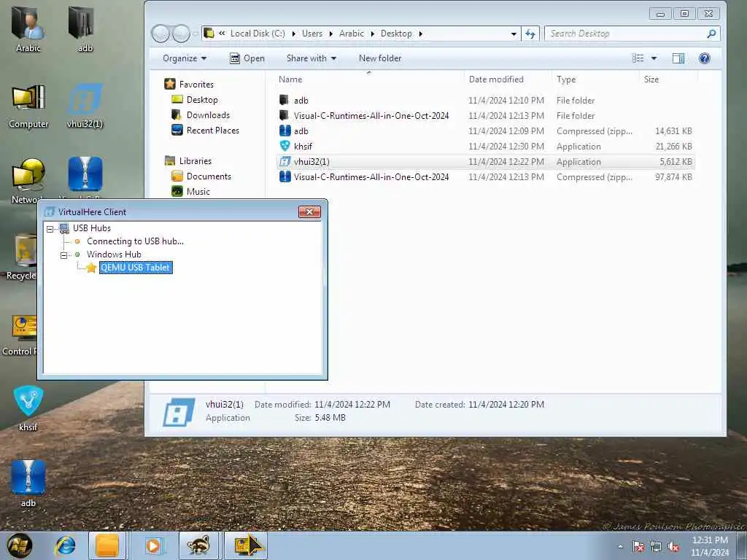Select the khsif application file
Image resolution: width=747 pixels, height=560 pixels.
[485, 146]
